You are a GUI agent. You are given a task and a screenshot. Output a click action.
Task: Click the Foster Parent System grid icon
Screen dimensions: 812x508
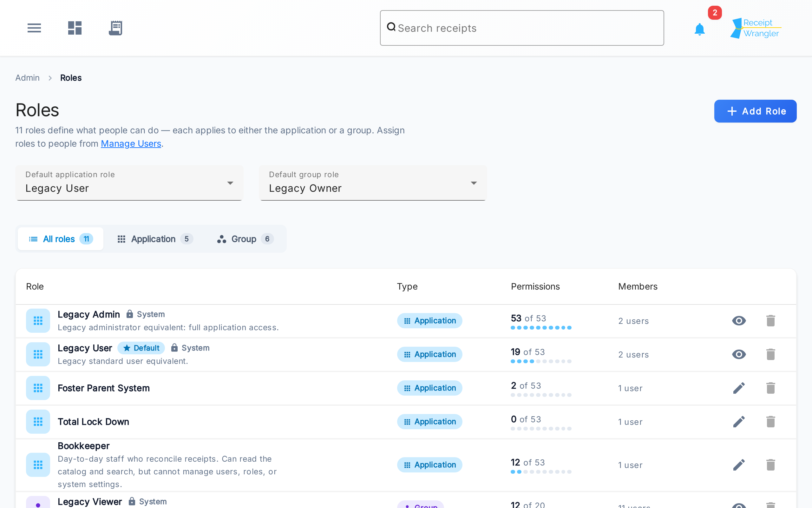(38, 388)
